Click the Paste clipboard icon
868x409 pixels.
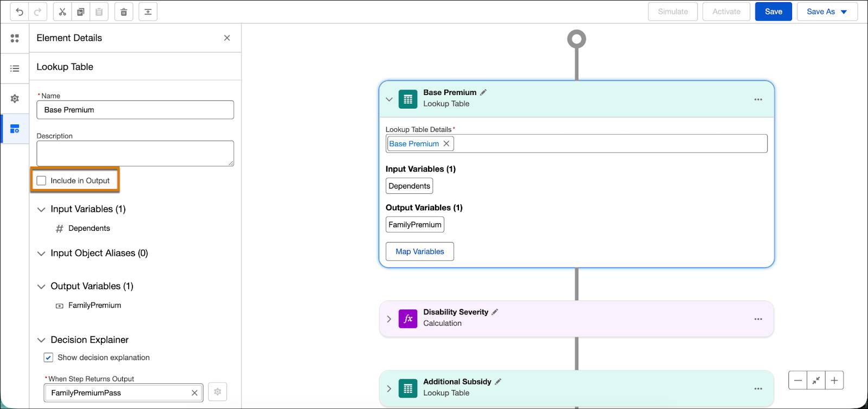pos(99,11)
